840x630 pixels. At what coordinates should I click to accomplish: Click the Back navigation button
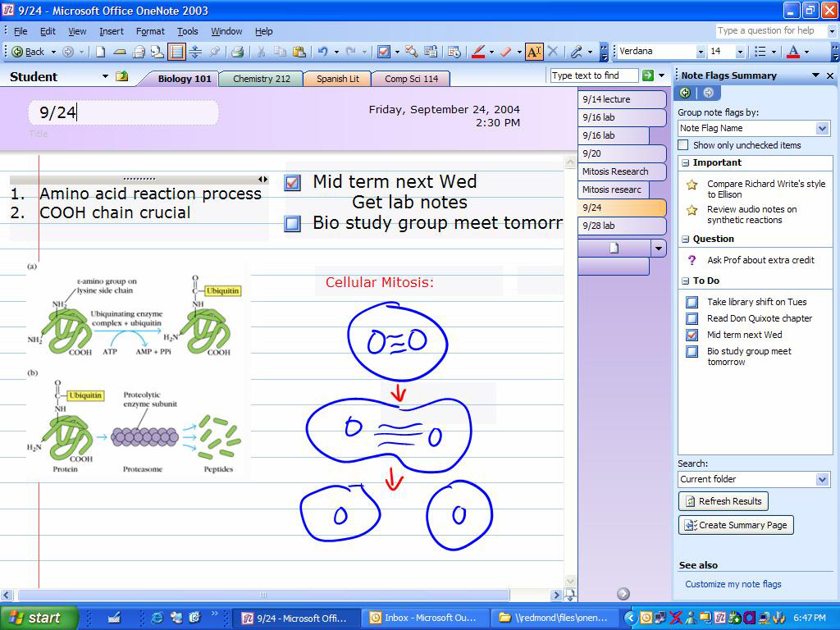(x=28, y=52)
